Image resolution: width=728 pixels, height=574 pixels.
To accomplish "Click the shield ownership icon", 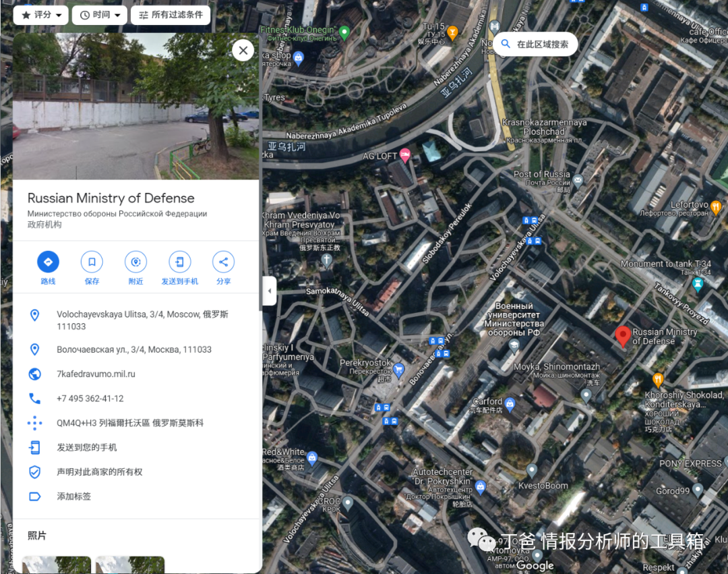I will click(x=35, y=472).
